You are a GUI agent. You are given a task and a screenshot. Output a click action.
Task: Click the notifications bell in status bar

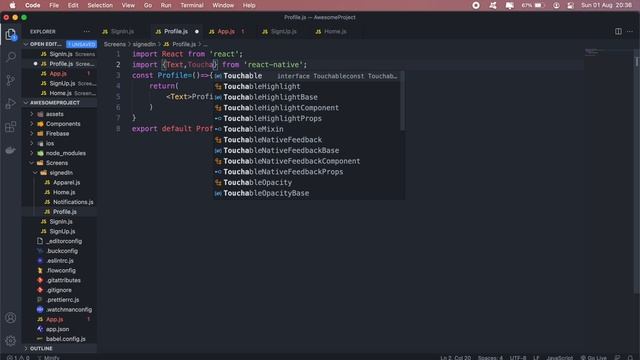pos(631,358)
